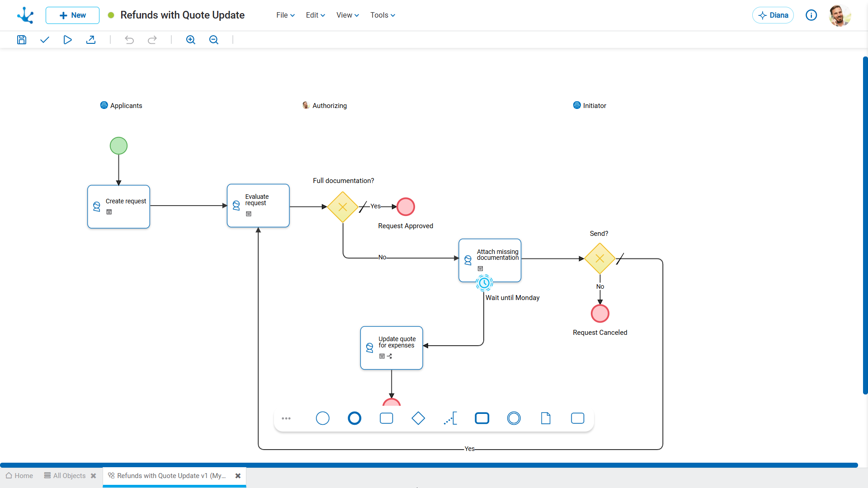Select the intermediate event double circle in the palette
Screen dimensions: 868x488
(x=514, y=418)
